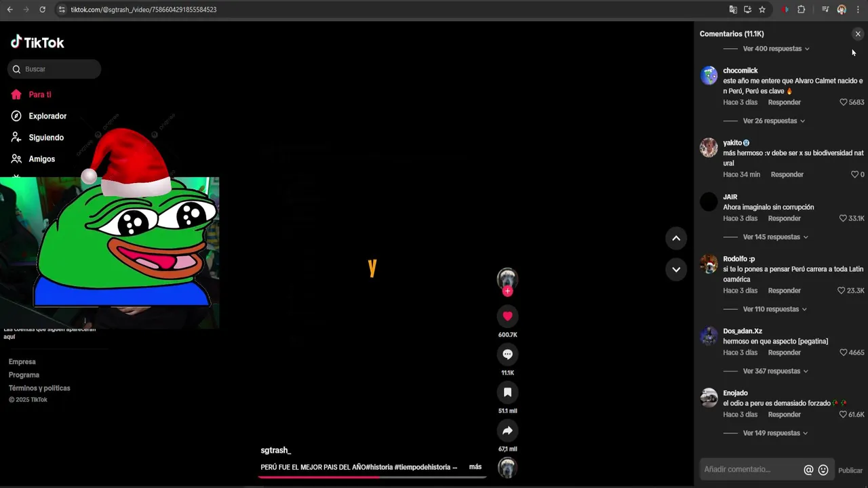The width and height of the screenshot is (868, 488).
Task: Expand Ver 110 respuestas
Action: (x=775, y=309)
